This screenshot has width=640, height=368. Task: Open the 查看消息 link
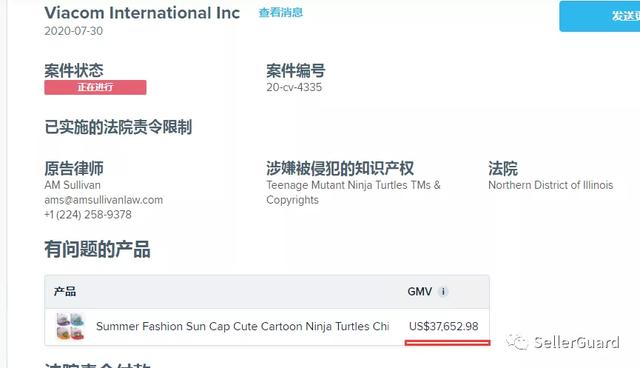[281, 13]
